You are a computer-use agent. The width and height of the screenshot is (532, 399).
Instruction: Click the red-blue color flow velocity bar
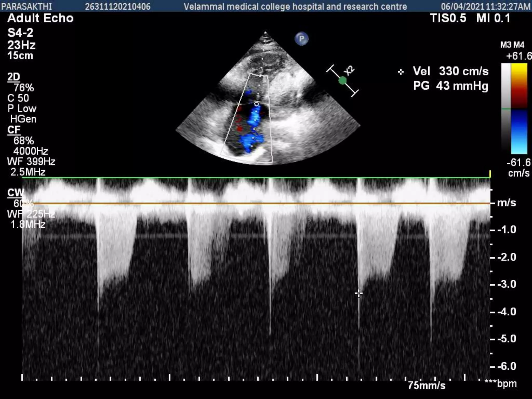coord(519,109)
